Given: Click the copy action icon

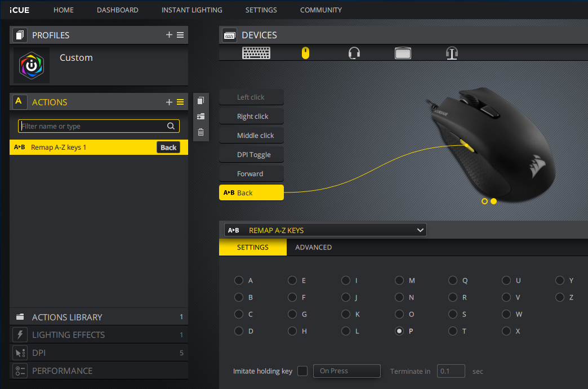Looking at the screenshot, I should point(201,101).
